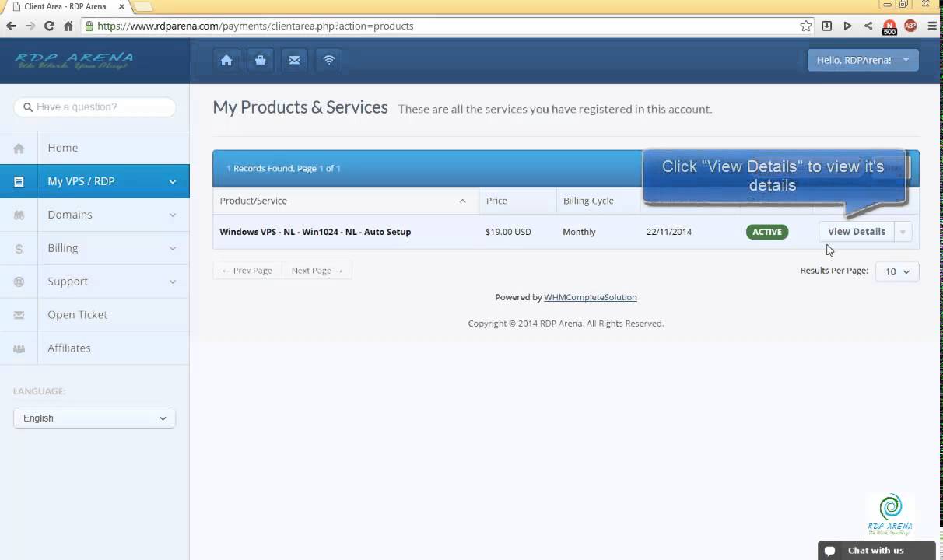Click the share extension icon in toolbar

(868, 26)
